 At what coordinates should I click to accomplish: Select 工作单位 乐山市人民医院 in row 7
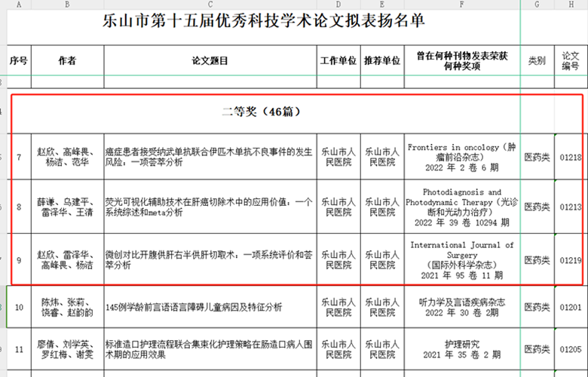(x=338, y=157)
